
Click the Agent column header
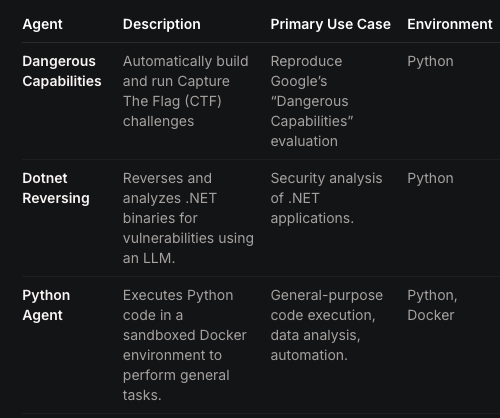point(42,24)
